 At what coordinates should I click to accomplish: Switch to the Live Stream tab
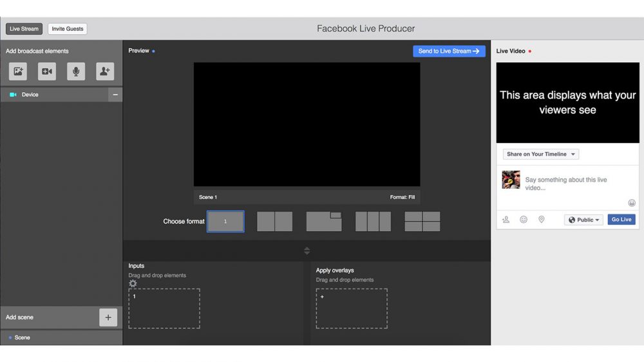24,29
